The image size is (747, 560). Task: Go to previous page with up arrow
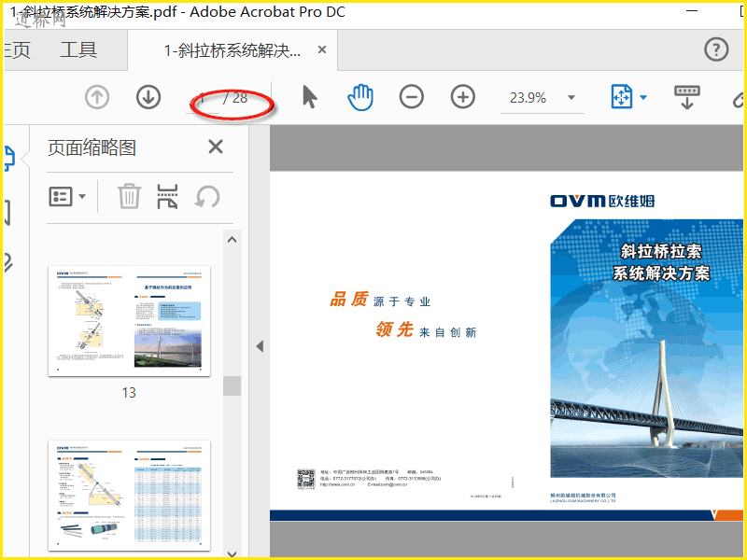(x=97, y=97)
